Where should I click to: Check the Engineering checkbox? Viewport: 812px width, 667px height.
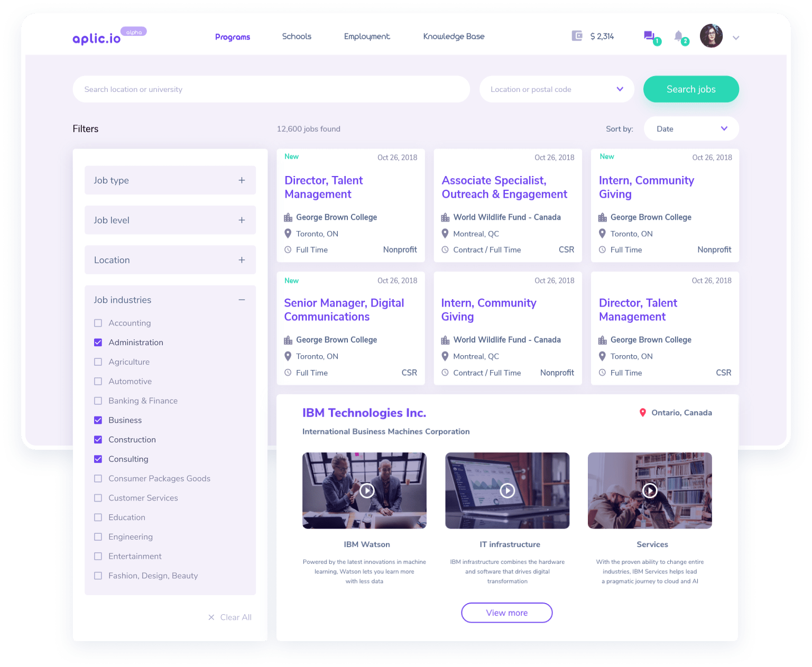(x=98, y=537)
